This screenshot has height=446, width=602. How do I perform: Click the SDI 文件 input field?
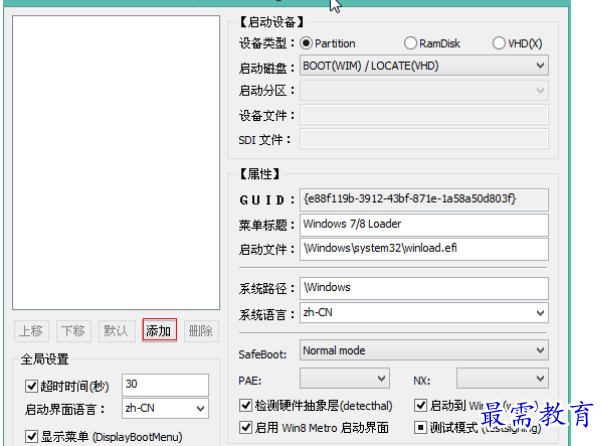(x=424, y=139)
